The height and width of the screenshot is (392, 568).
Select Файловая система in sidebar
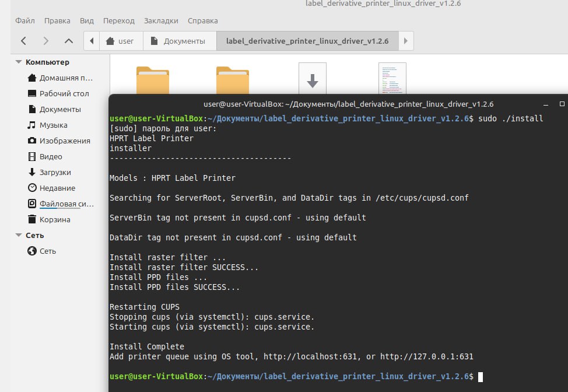tap(65, 204)
